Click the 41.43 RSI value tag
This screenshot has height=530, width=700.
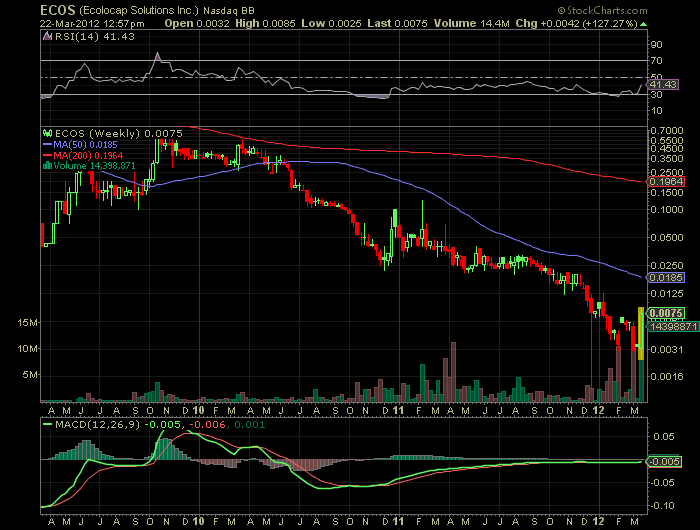[661, 87]
